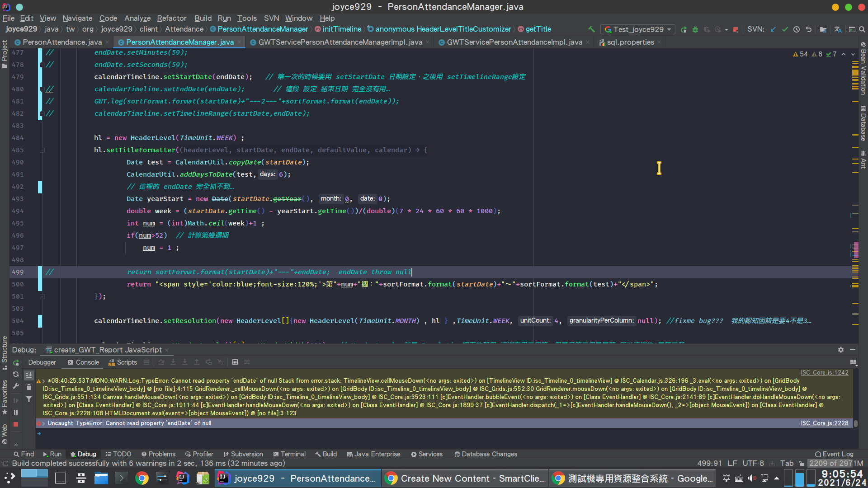The image size is (868, 488).
Task: Open the profiler run options dropdown arrow
Action: tap(726, 29)
